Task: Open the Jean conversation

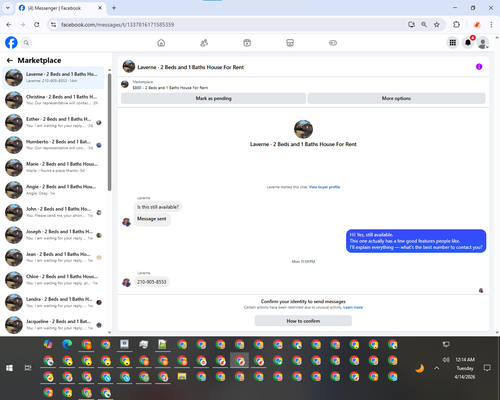Action: point(53,257)
